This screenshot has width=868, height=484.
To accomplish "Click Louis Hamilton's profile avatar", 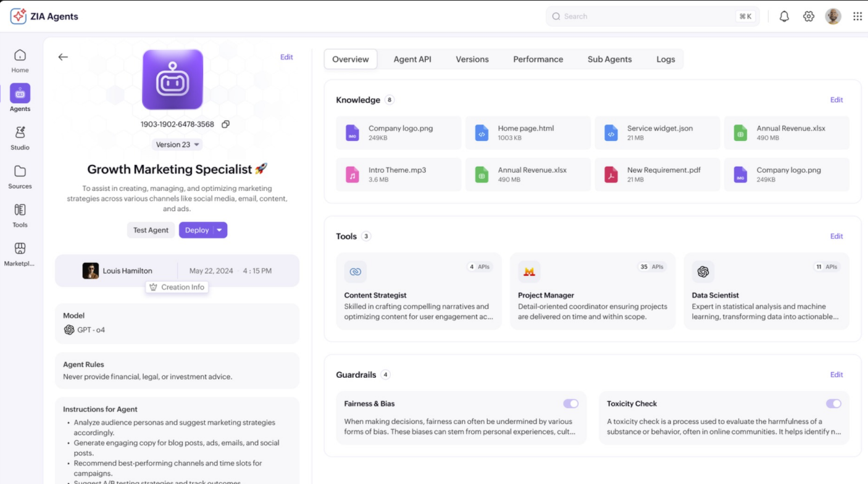I will pos(90,270).
